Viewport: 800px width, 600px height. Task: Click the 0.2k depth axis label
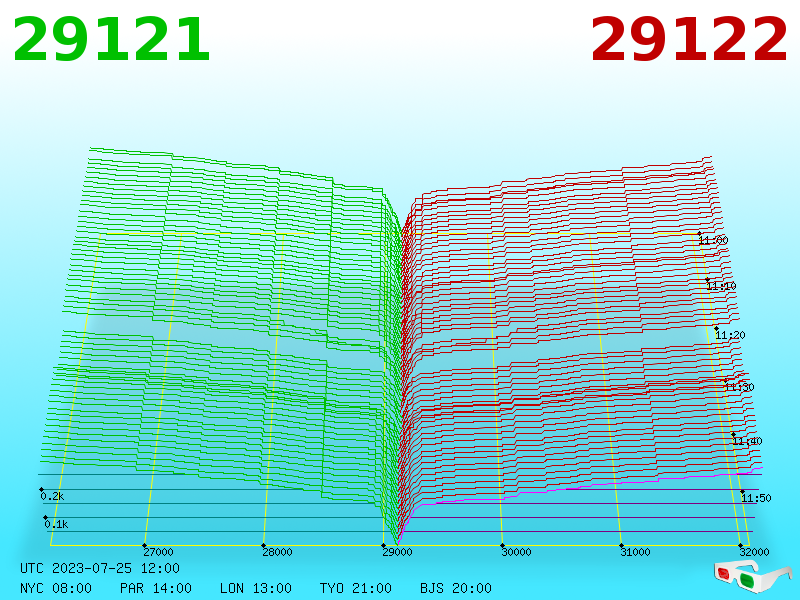click(52, 496)
